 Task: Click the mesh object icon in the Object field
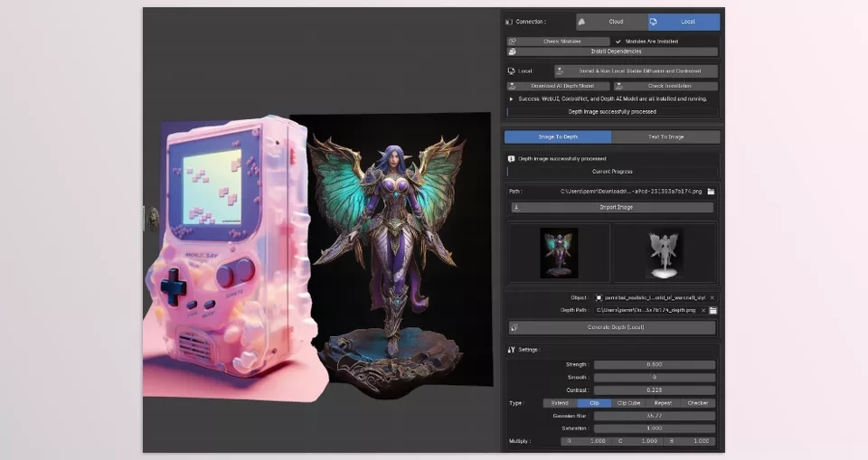[x=599, y=298]
